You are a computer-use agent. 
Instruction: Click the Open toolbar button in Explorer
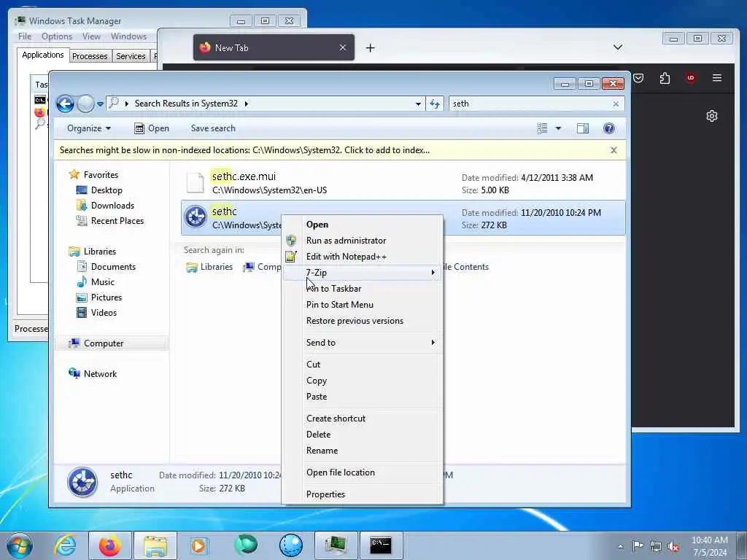[x=152, y=128]
